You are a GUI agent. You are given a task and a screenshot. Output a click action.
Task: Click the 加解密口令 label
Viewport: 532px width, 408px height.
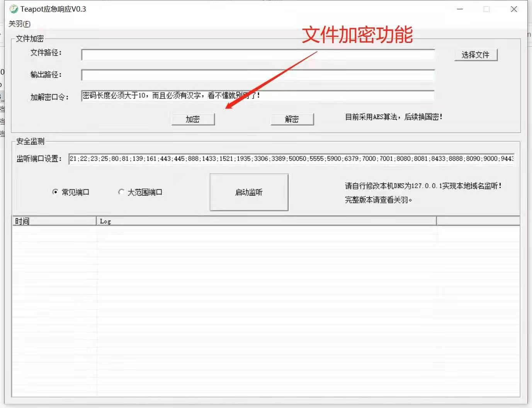pos(49,97)
